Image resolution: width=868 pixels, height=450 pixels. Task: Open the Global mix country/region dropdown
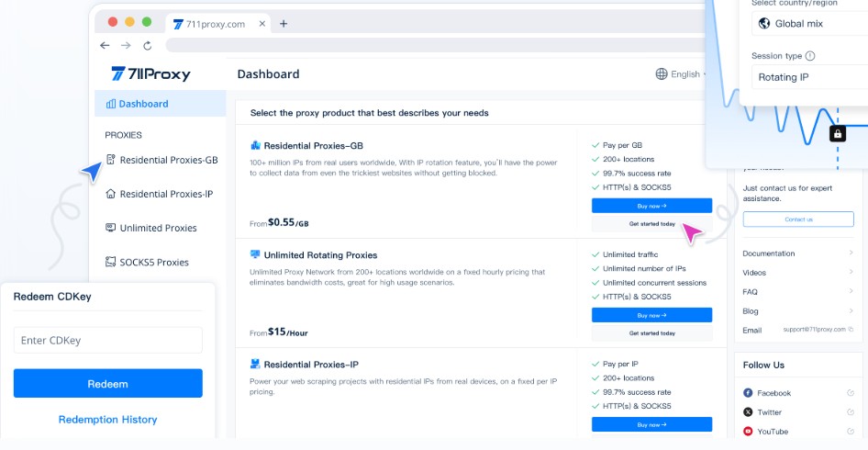tap(810, 23)
